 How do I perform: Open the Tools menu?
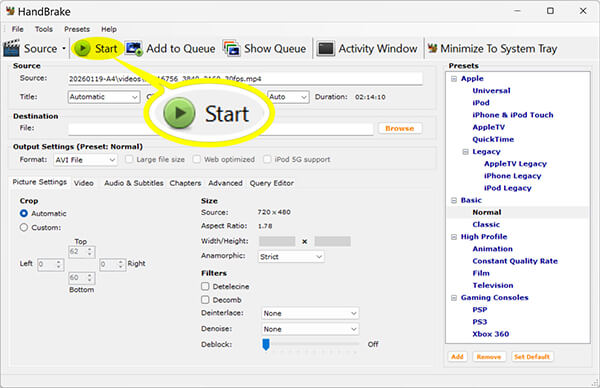tap(44, 29)
